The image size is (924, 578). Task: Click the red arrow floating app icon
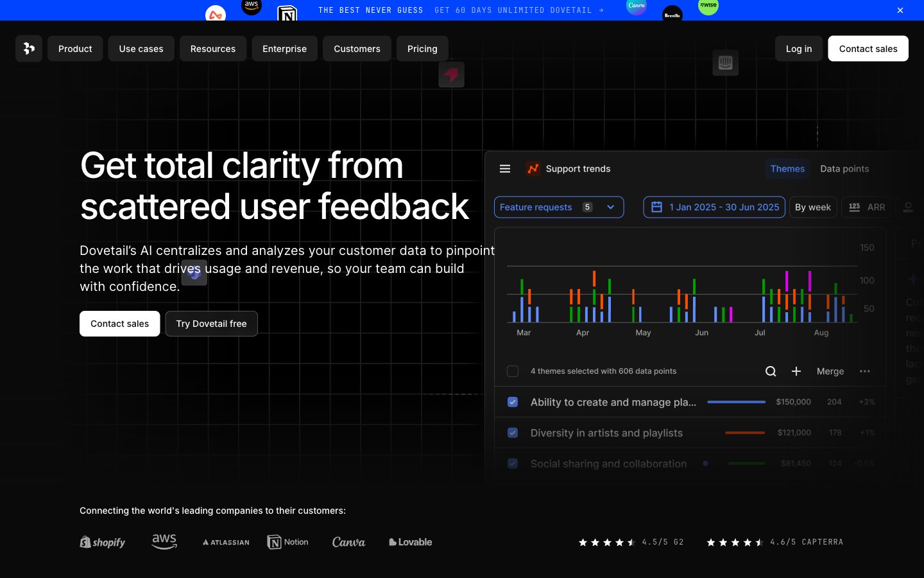[x=451, y=74]
